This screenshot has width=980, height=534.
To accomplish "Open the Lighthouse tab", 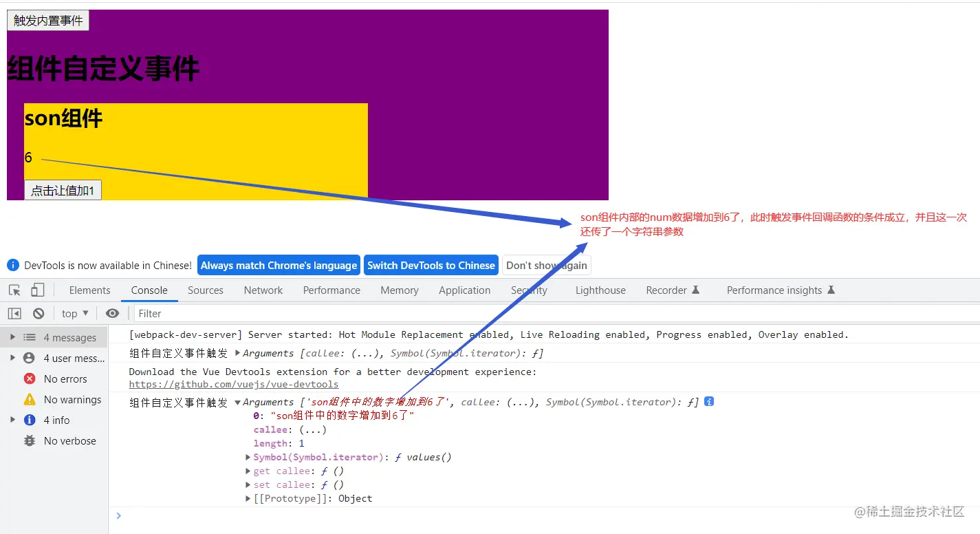I will (x=600, y=290).
